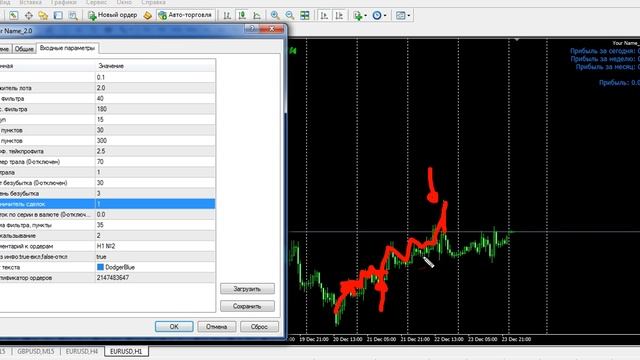Select the value cell 35
Screen dimensions: 640x360
tap(155, 225)
